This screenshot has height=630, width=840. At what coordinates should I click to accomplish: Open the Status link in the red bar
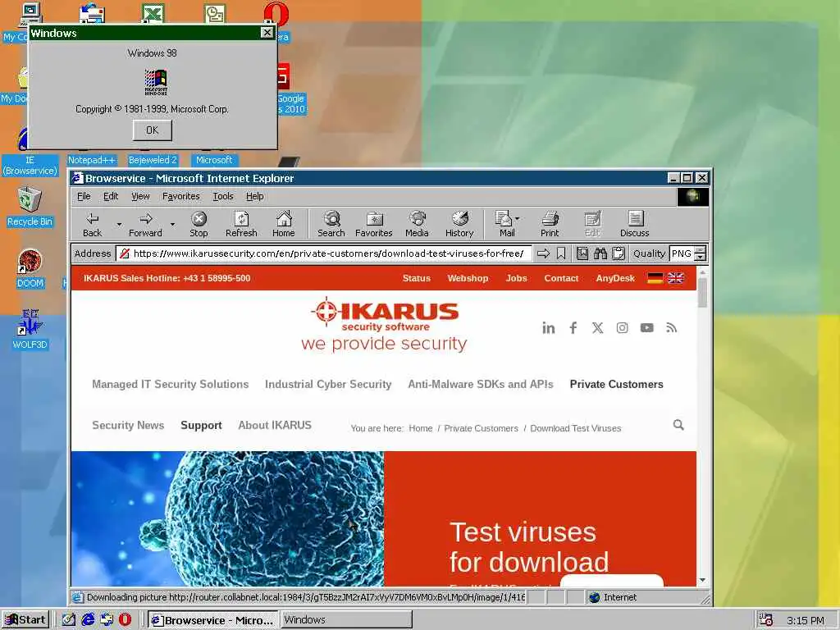point(416,278)
